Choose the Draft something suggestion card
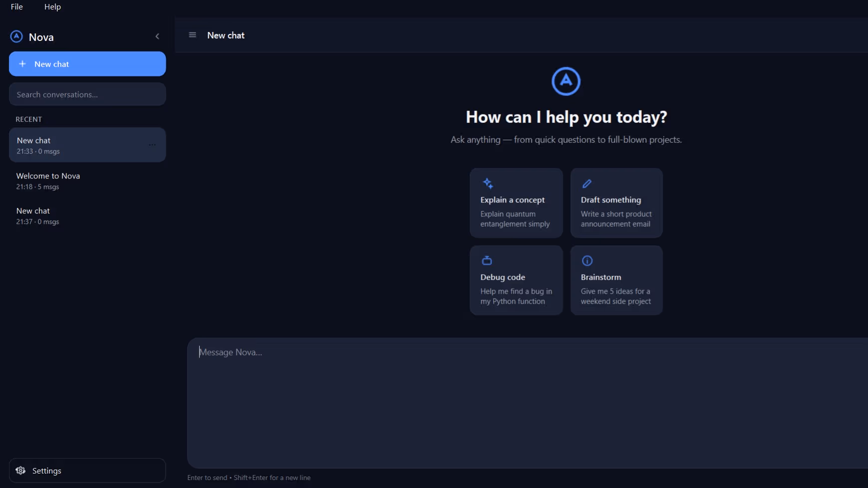 [x=617, y=203]
